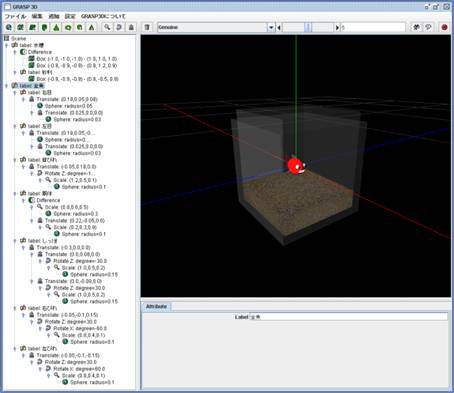Open the GRASP3Dについて menu

[x=103, y=16]
